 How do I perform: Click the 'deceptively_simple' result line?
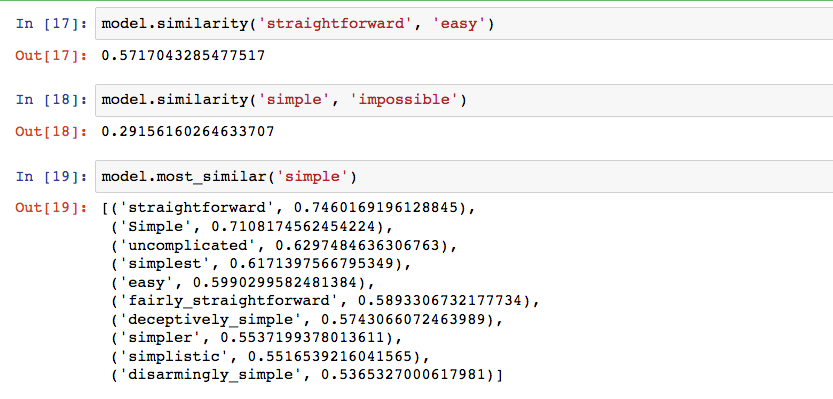307,320
